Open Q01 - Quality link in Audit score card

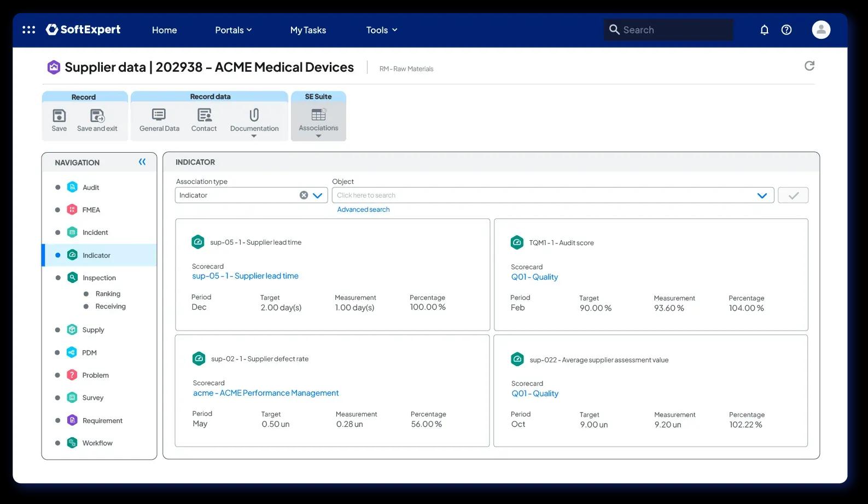[534, 277]
